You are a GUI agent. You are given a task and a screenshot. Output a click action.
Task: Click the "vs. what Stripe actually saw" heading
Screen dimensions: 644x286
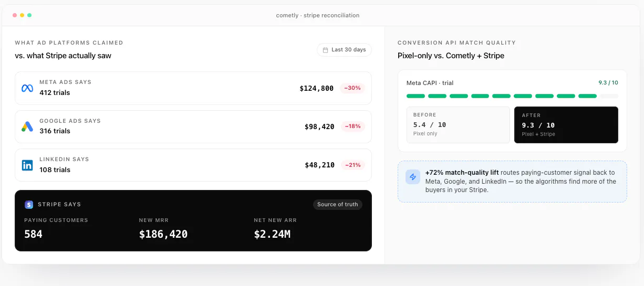click(63, 56)
